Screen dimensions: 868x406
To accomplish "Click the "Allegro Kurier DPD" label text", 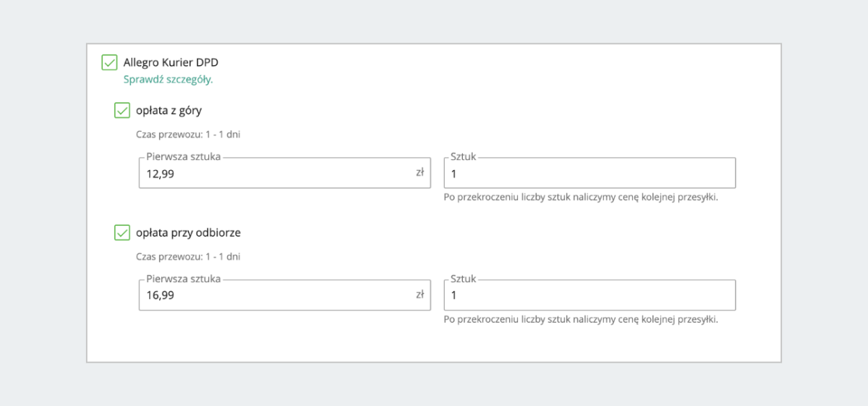I will point(171,63).
